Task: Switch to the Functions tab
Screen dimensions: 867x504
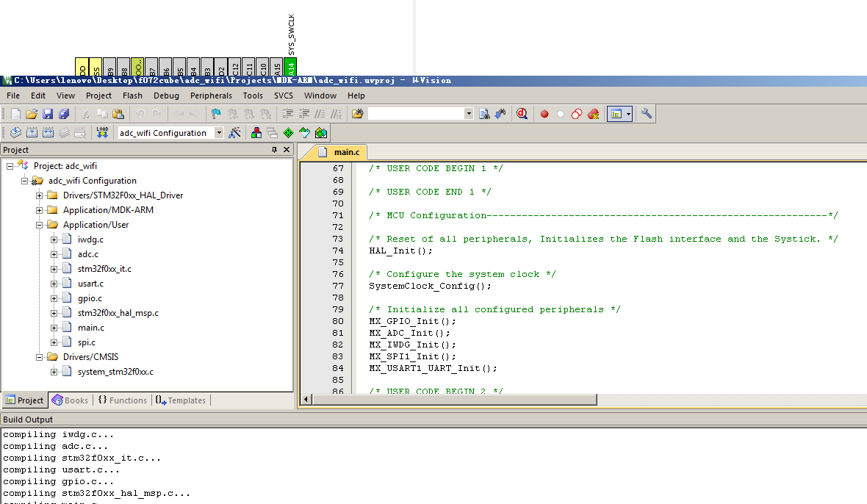Action: point(123,400)
